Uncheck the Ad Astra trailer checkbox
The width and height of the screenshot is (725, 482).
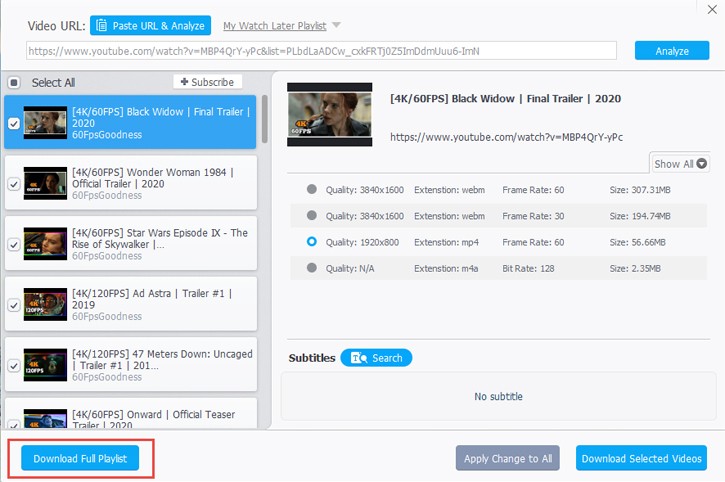[x=14, y=305]
